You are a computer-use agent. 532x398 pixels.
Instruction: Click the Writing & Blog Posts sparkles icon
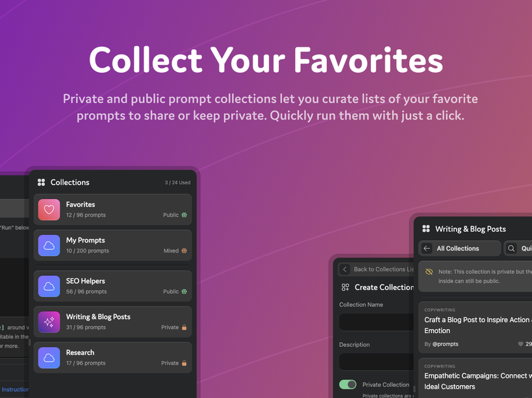click(49, 322)
